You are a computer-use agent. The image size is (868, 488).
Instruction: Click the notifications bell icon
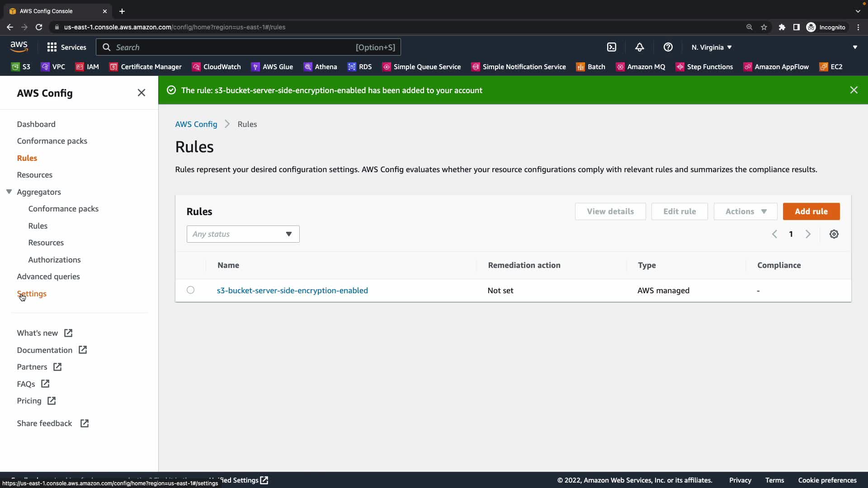639,47
